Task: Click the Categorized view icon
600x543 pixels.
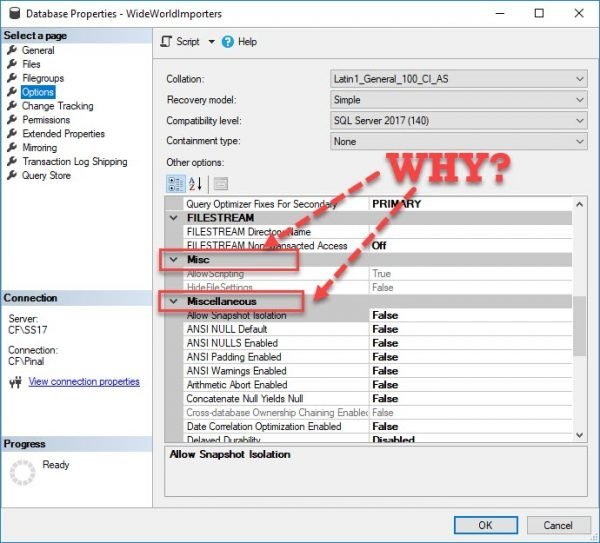Action: (175, 183)
